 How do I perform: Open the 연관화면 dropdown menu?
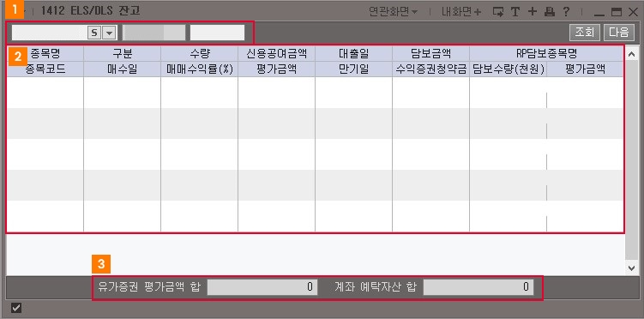click(393, 11)
